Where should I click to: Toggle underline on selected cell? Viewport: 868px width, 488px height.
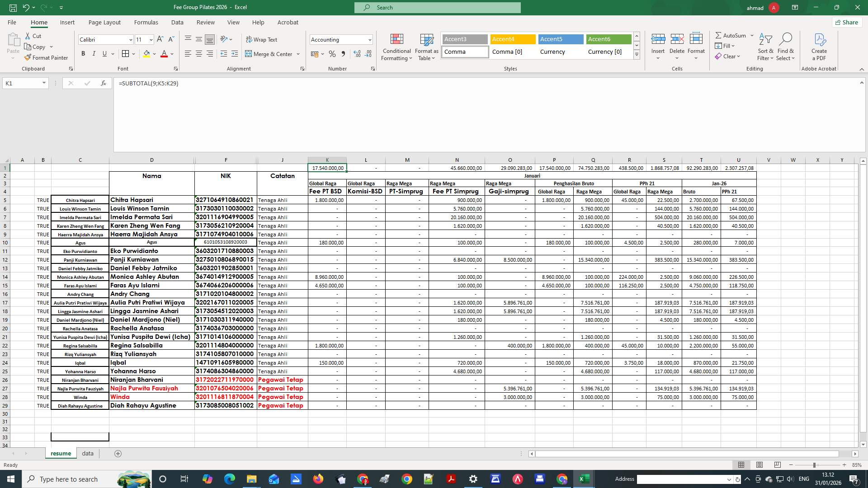104,53
